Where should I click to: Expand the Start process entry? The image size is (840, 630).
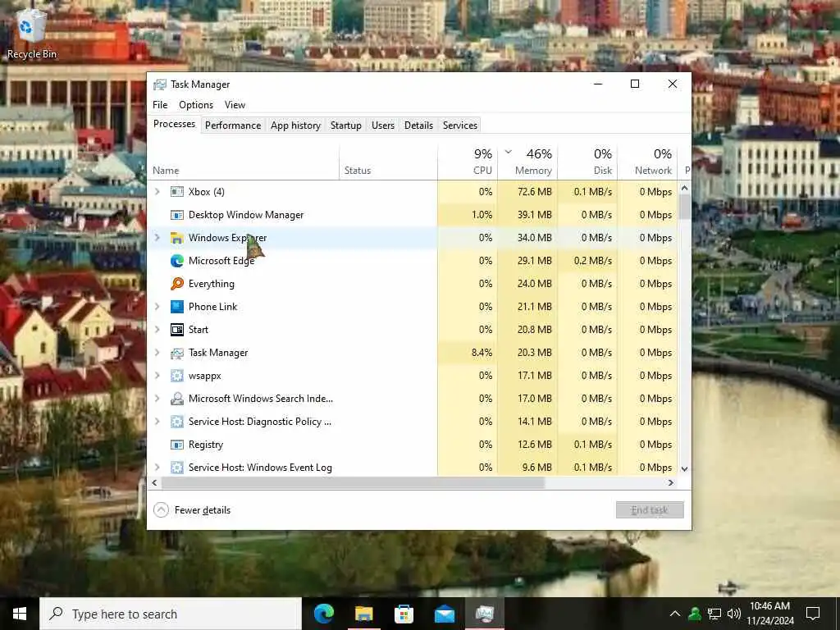(x=157, y=330)
